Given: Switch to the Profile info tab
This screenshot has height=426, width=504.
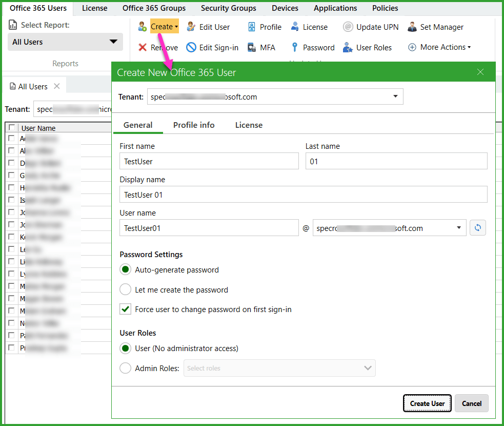Looking at the screenshot, I should 194,125.
